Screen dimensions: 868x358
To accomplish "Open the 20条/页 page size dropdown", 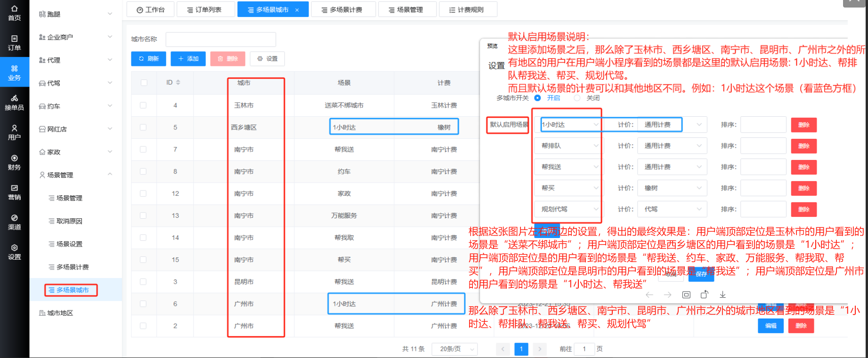I will click(454, 349).
